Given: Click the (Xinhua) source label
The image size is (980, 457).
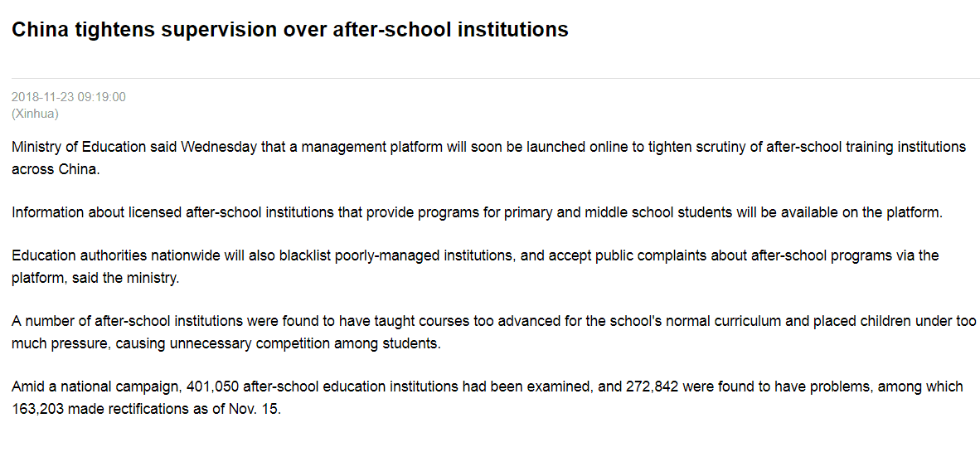Looking at the screenshot, I should [35, 114].
